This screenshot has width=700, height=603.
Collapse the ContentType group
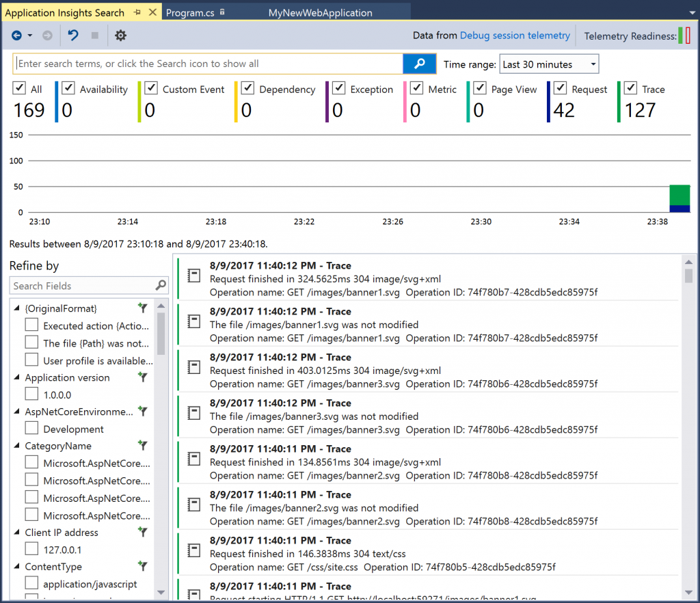17,566
